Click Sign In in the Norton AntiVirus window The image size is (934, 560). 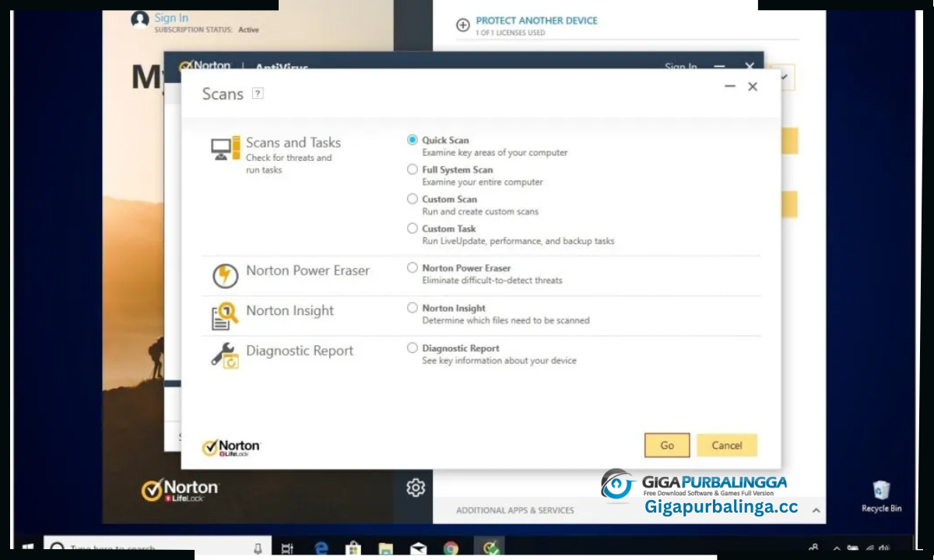(681, 67)
